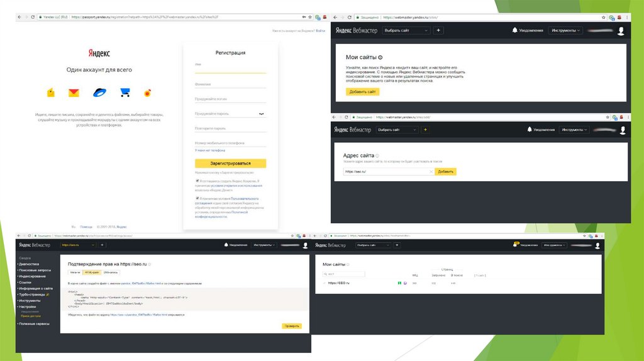Select the DNS-запись verification tab
Screen dimensions: 644x361
click(111, 272)
